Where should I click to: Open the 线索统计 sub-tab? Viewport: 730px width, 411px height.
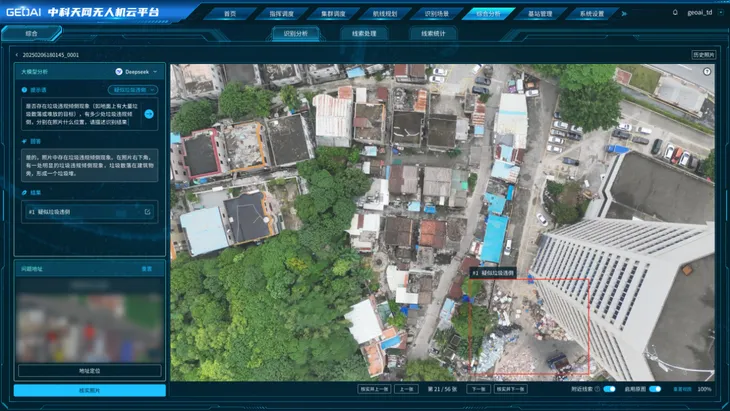433,33
